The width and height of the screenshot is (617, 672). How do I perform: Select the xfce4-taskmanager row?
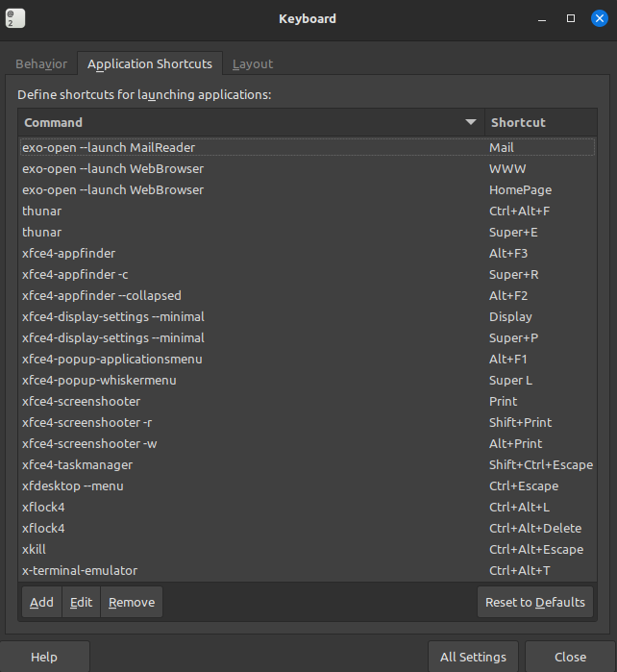[x=308, y=464]
